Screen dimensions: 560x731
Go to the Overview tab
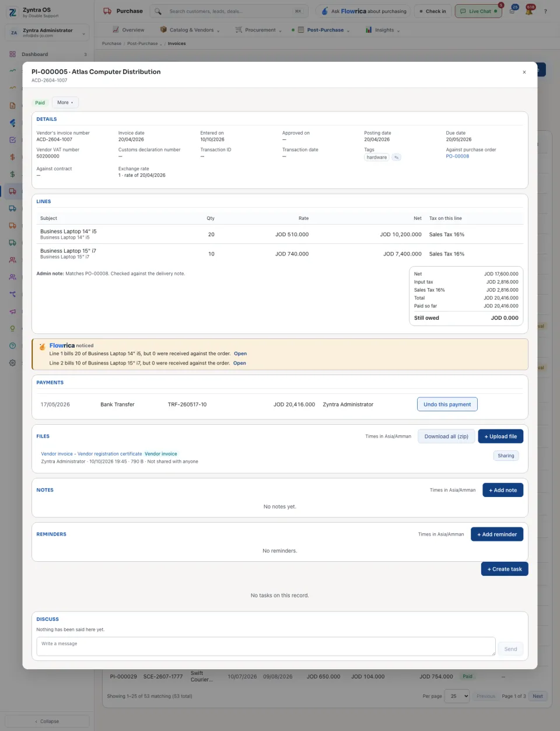(x=128, y=30)
